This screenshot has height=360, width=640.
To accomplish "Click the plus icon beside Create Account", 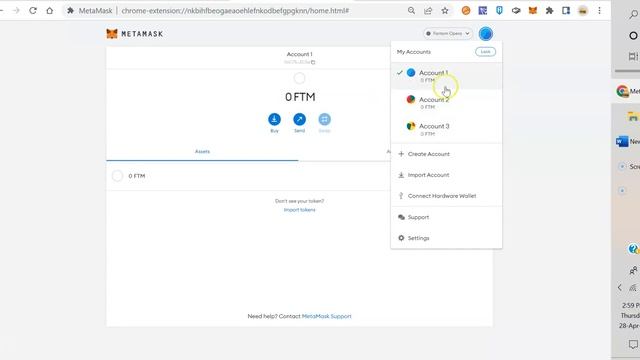I will click(x=401, y=154).
